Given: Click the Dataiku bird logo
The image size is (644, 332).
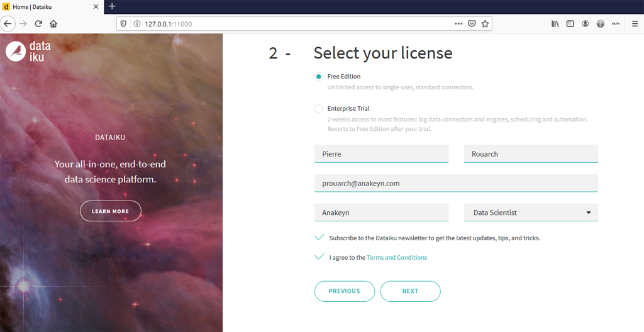Looking at the screenshot, I should pos(16,52).
